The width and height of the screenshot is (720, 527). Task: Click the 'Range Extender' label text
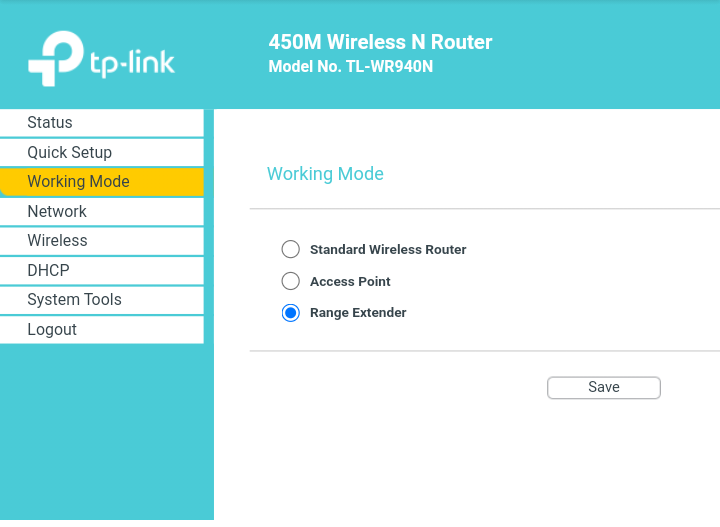click(x=358, y=313)
